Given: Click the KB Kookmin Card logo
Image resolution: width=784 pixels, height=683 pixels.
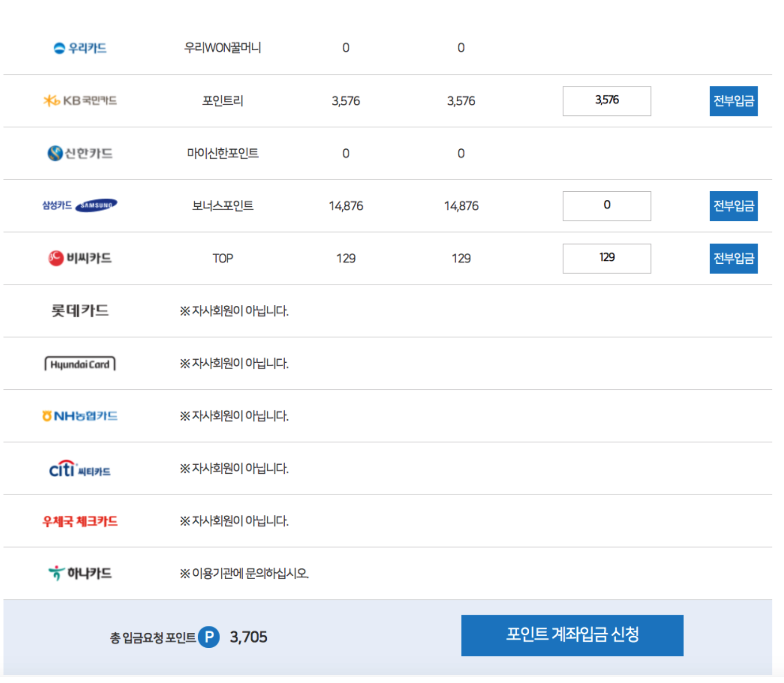Looking at the screenshot, I should 80,100.
